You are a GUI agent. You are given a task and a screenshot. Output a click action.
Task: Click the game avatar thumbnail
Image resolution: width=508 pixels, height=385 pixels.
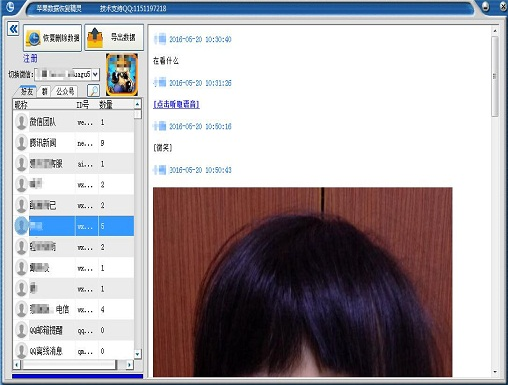click(122, 74)
